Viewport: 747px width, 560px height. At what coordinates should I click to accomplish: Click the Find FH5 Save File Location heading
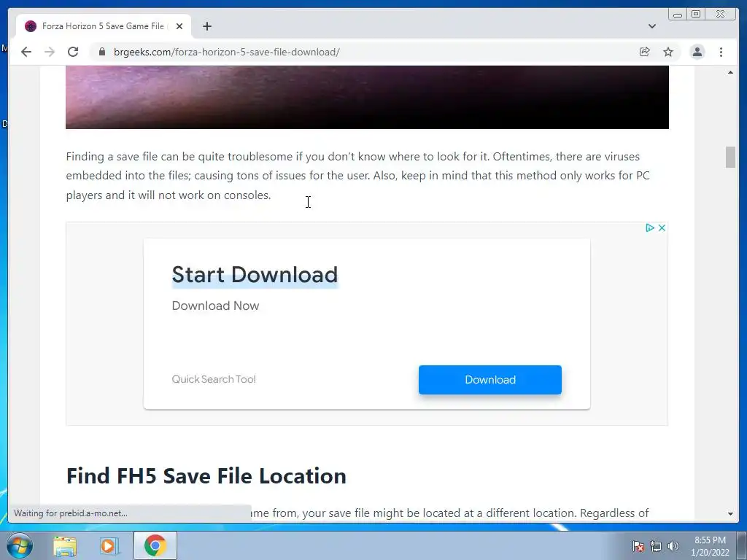pyautogui.click(x=206, y=475)
